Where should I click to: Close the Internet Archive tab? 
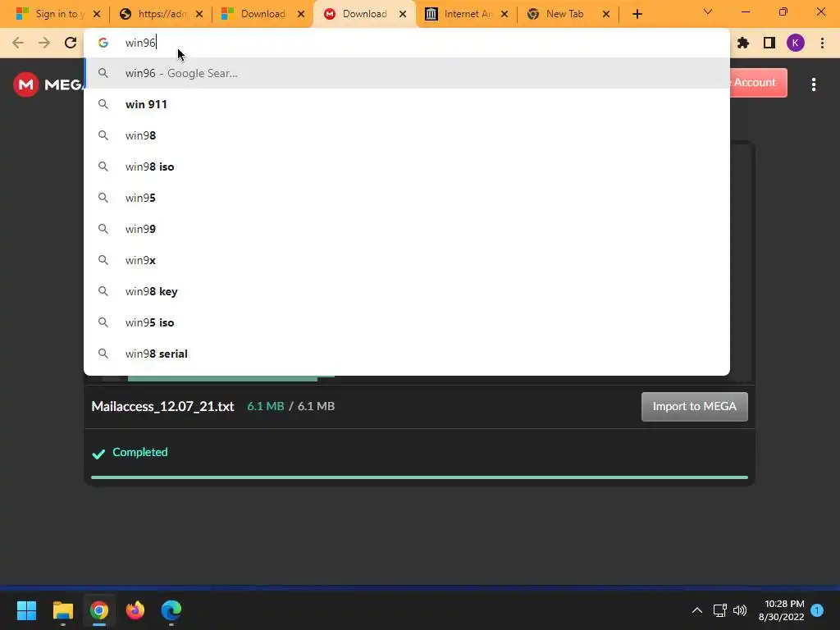(x=504, y=14)
